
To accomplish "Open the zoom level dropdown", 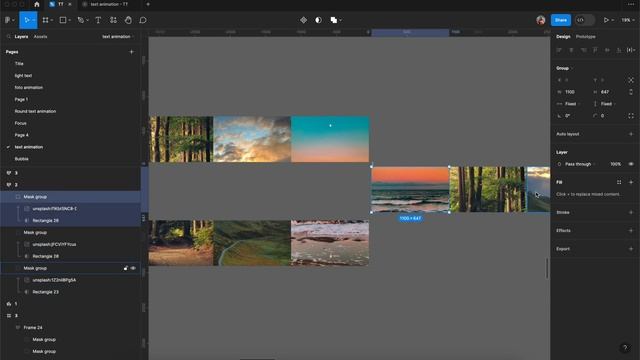I will coord(628,20).
